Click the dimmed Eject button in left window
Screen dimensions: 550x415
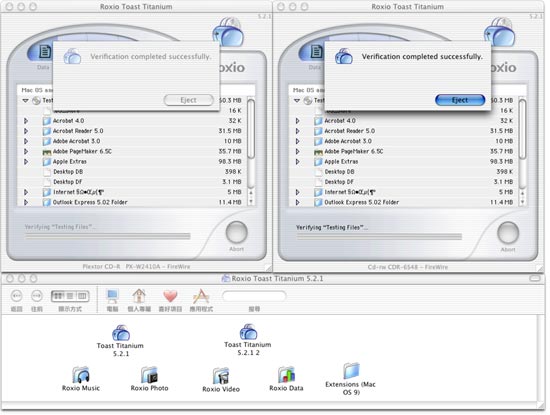click(188, 100)
